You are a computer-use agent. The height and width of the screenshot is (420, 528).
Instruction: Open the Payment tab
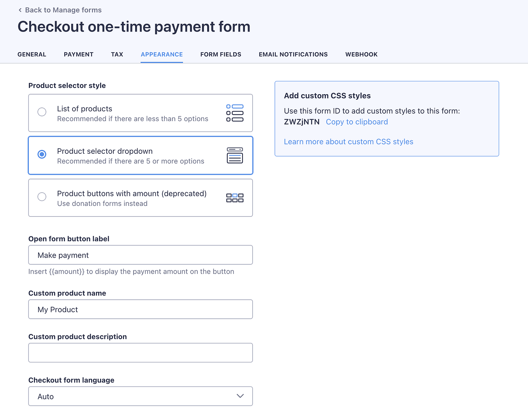coord(79,54)
